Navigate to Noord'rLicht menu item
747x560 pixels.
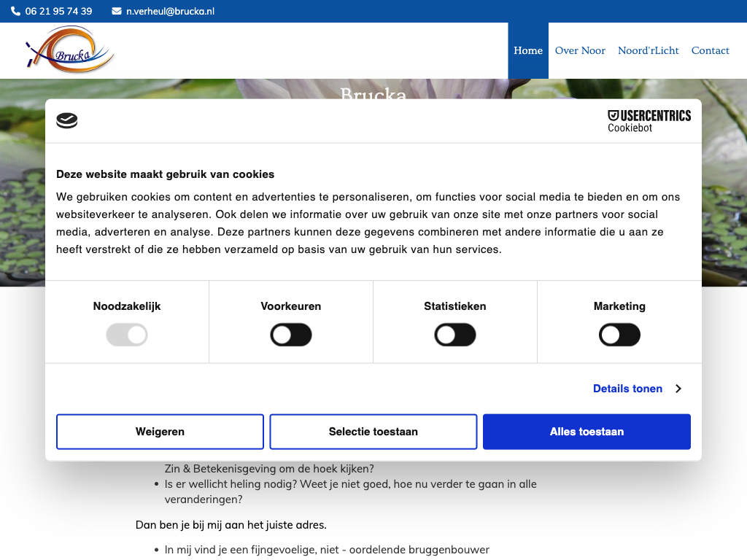pos(648,50)
